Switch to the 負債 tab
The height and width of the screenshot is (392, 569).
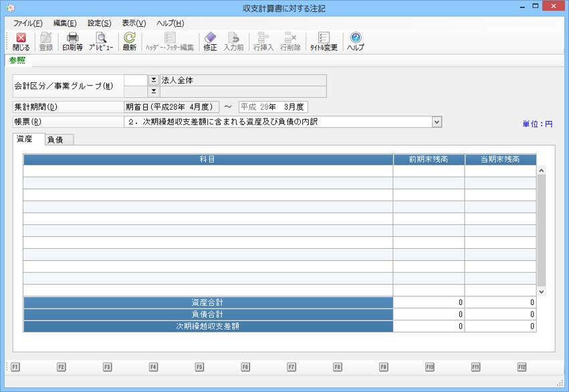(59, 140)
